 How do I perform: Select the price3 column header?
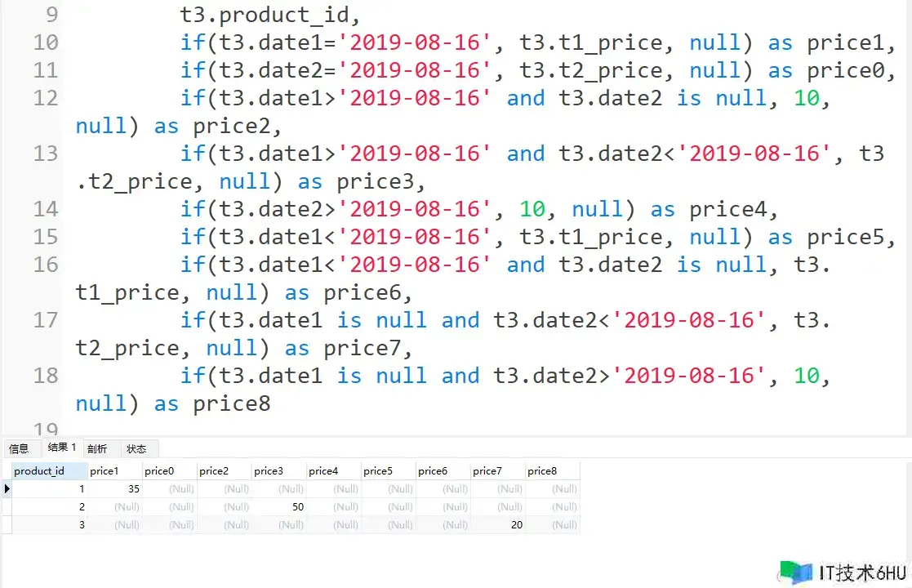(x=278, y=470)
